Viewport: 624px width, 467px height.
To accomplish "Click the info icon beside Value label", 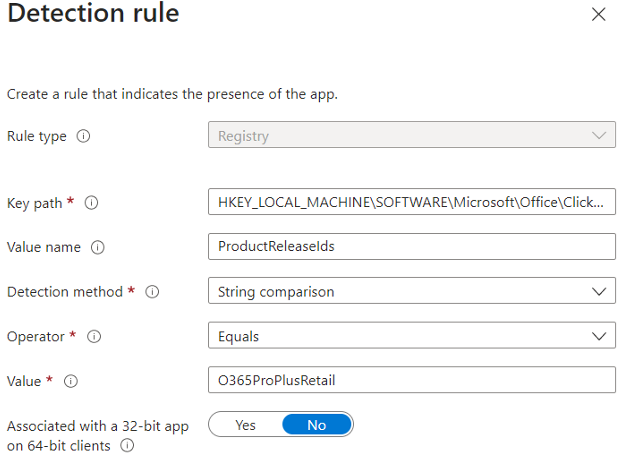I will click(x=71, y=381).
